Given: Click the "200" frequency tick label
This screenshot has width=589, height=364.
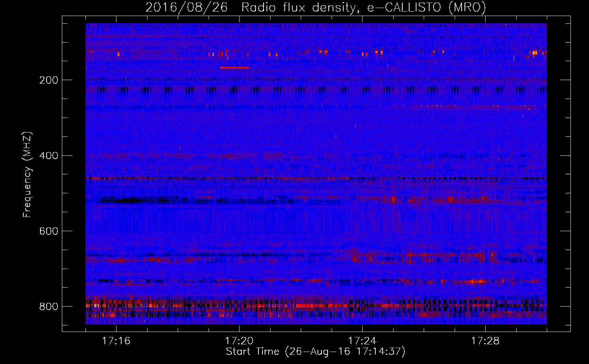Looking at the screenshot, I should [49, 80].
